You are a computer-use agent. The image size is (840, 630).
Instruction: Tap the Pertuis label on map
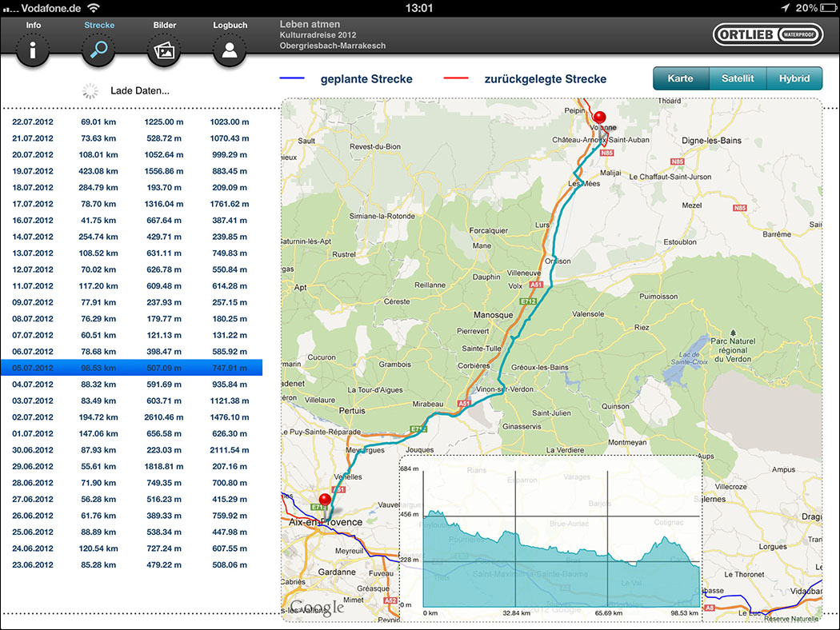352,411
